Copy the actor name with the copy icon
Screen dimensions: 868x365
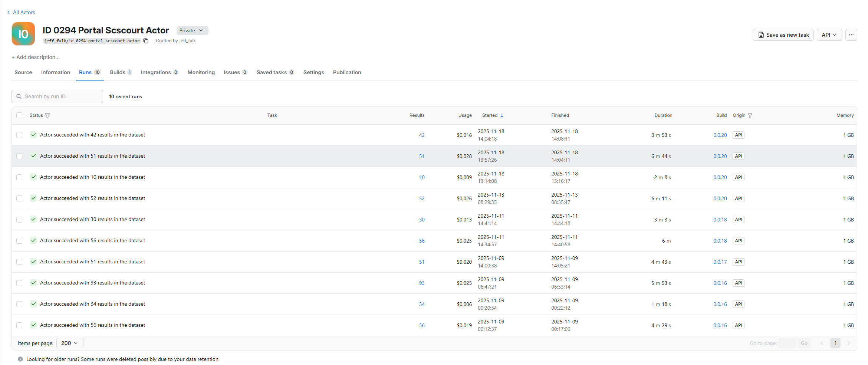pyautogui.click(x=145, y=41)
